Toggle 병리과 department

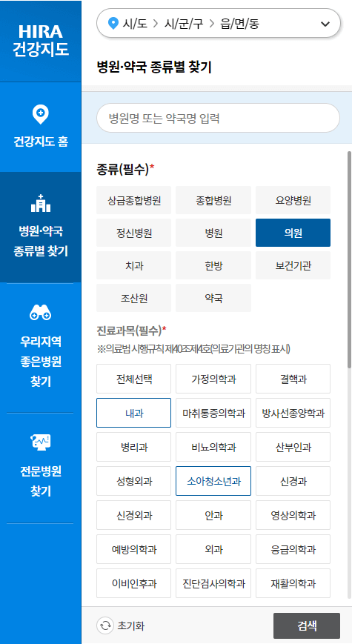(134, 447)
